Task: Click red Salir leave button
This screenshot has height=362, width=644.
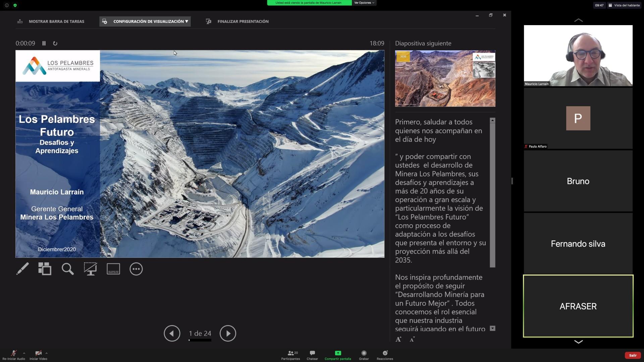Action: coord(633,355)
